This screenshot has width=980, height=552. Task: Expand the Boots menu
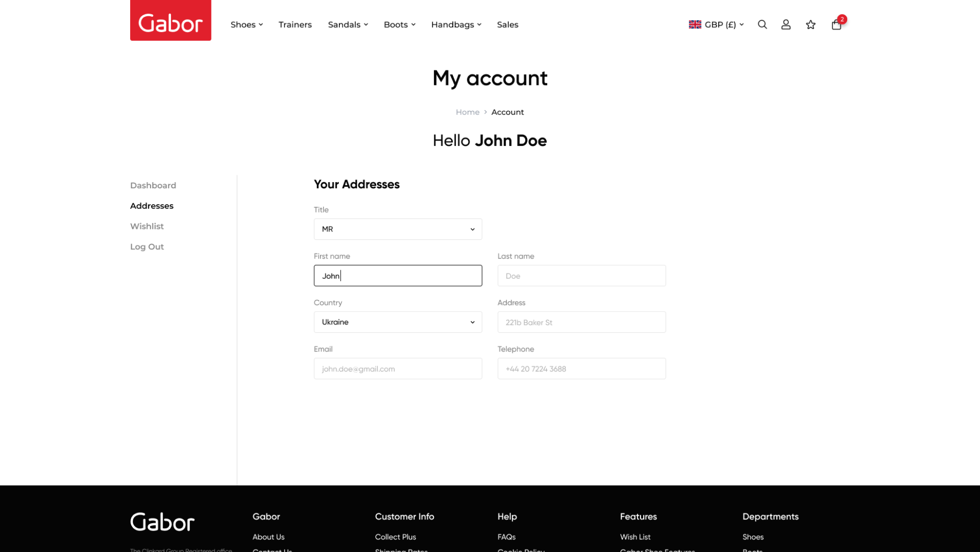pyautogui.click(x=399, y=25)
